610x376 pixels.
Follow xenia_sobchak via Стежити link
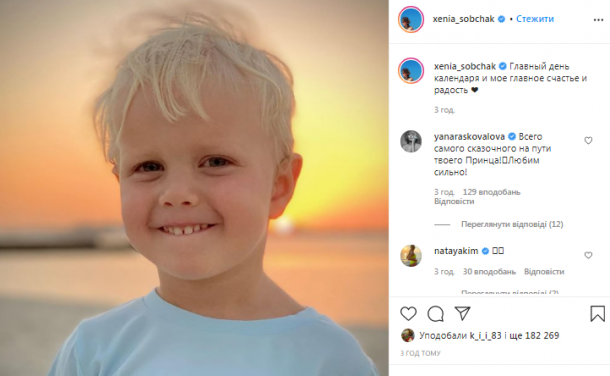tap(535, 19)
